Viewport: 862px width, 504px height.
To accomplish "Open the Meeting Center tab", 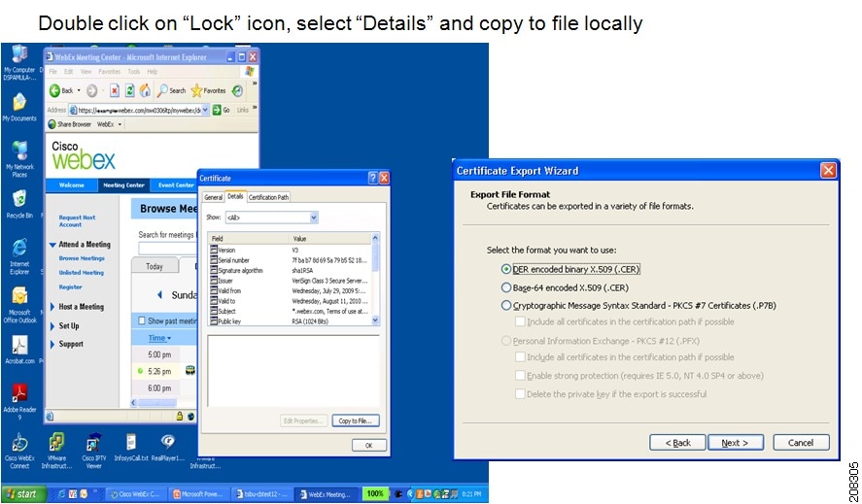I will [x=123, y=185].
